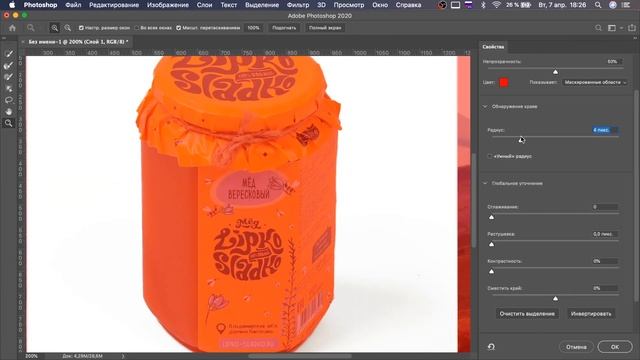Toggle 'Масшт. перетаскиванием' checkbox
640x360 pixels.
[178, 28]
